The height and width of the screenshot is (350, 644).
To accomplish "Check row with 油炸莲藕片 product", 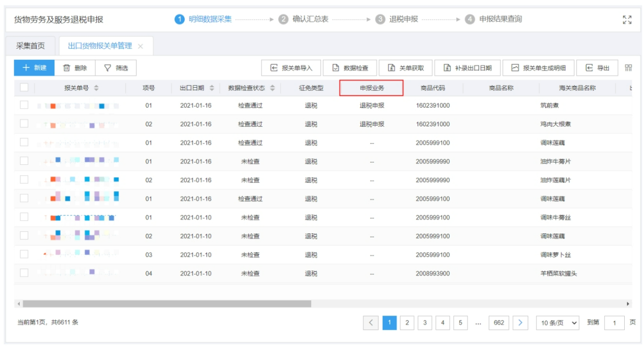I will [x=24, y=180].
